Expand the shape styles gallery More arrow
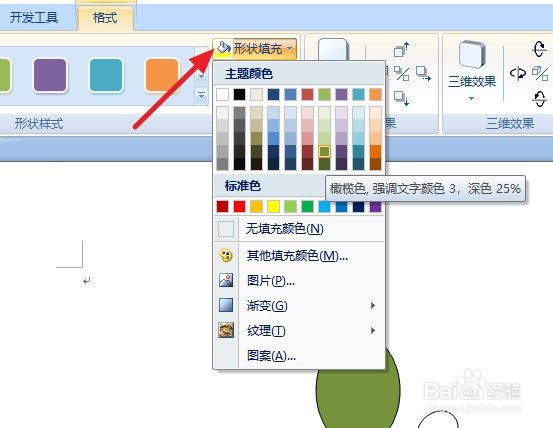The height and width of the screenshot is (428, 553). [201, 95]
